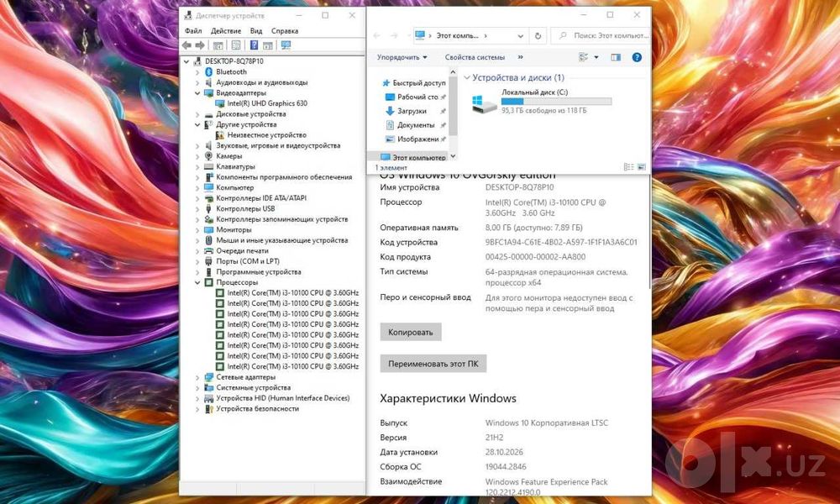
Task: Click Переименовать этот ПК button
Action: click(433, 364)
